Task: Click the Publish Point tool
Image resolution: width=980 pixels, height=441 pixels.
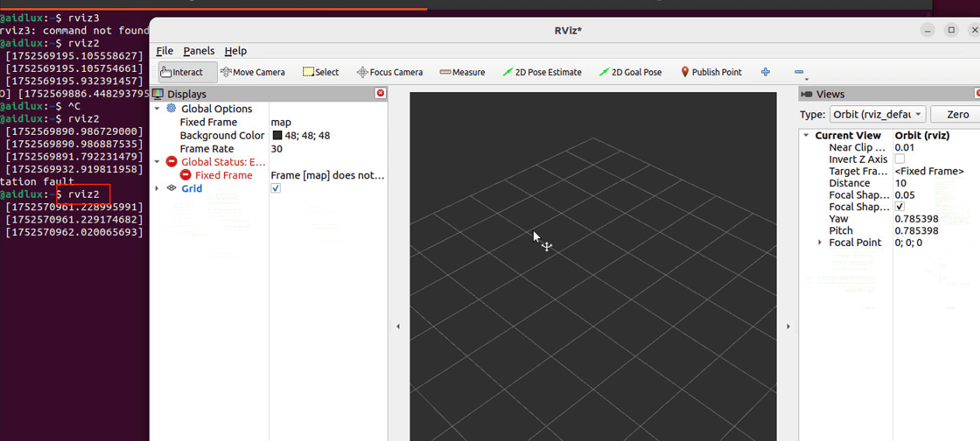Action: click(x=711, y=72)
